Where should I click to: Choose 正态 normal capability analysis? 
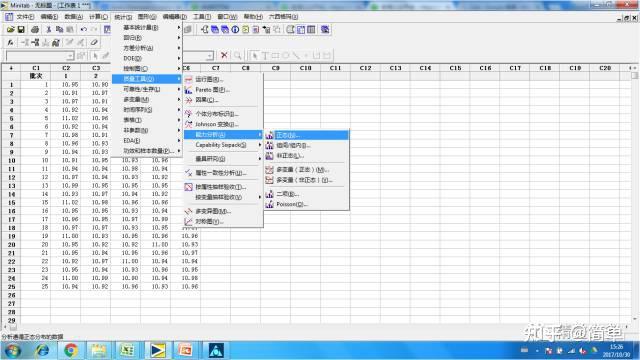(x=307, y=135)
